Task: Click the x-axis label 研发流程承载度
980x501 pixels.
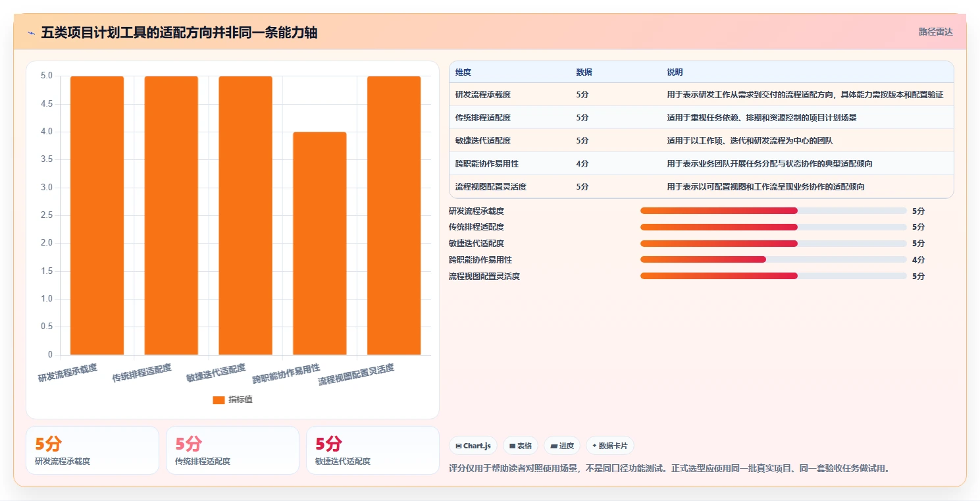Action: pyautogui.click(x=67, y=373)
